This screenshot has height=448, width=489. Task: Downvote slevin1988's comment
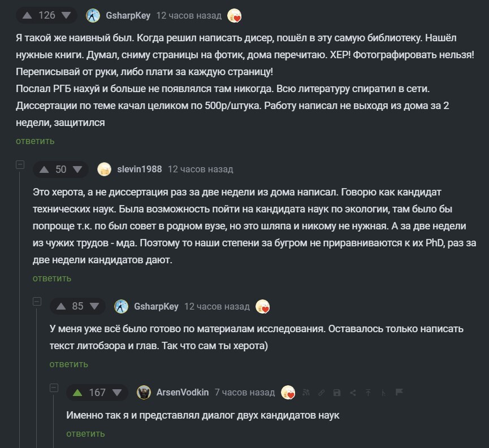pyautogui.click(x=78, y=169)
